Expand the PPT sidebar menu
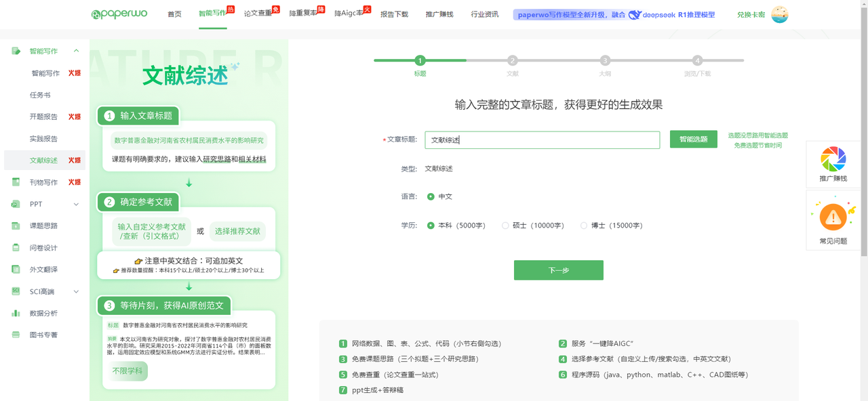 [76, 204]
